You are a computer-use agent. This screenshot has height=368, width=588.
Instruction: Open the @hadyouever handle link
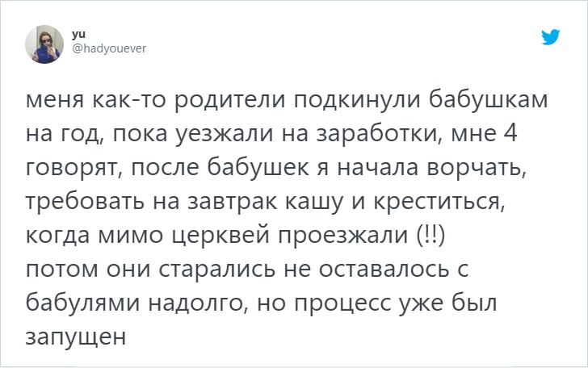point(109,48)
